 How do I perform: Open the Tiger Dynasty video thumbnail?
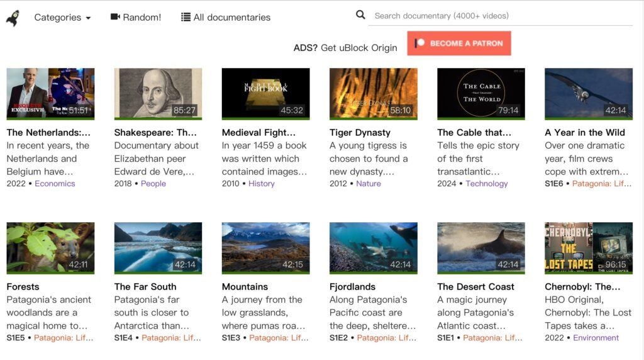[373, 93]
